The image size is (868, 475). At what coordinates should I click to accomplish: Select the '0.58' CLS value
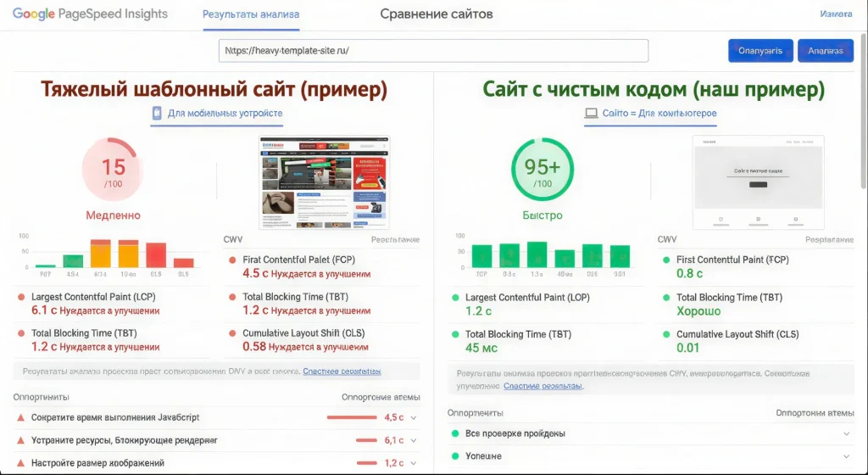(254, 347)
